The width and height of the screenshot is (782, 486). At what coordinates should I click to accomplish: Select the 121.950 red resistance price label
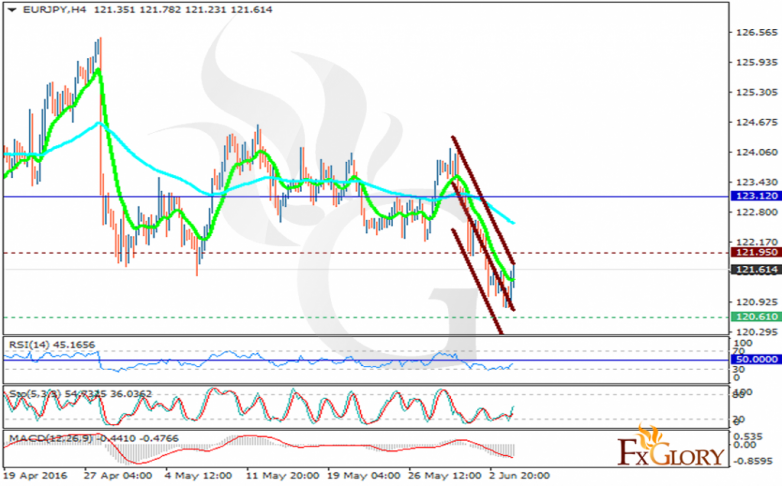(x=757, y=252)
